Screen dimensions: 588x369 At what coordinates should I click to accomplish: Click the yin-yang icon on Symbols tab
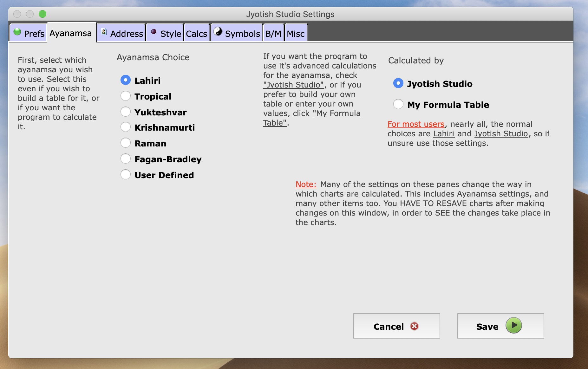coord(218,31)
